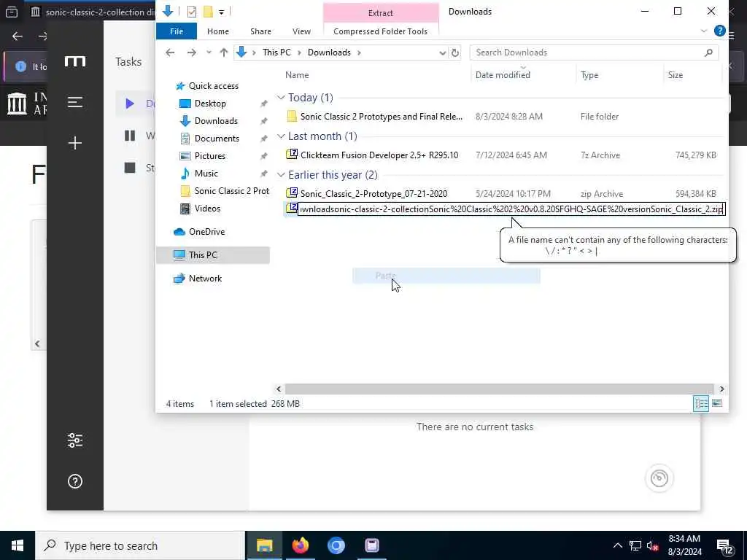Collapse the Last month (1) group
The height and width of the screenshot is (560, 747).
coord(281,136)
